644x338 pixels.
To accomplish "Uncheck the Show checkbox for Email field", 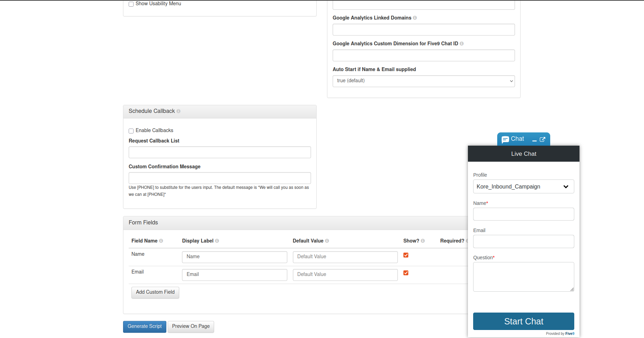I will coord(406,273).
